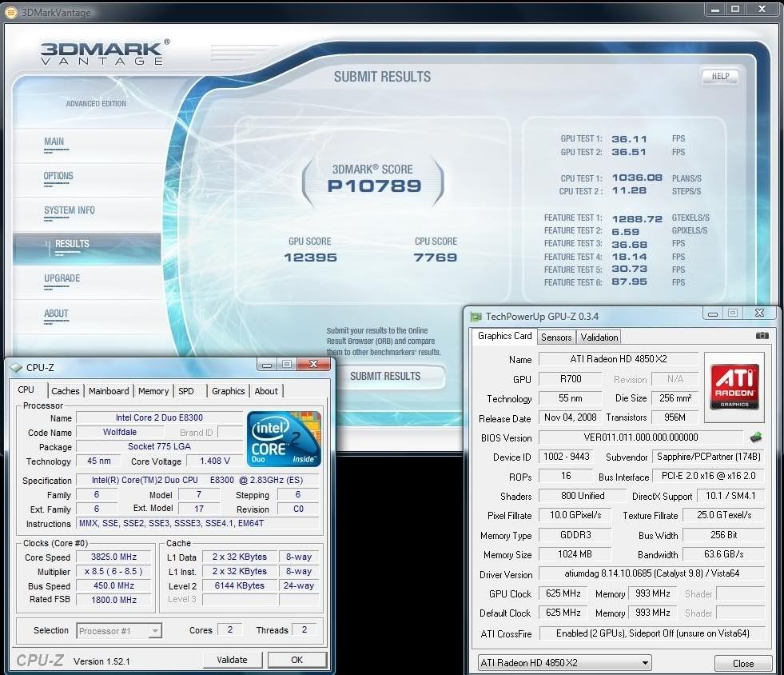
Task: Close the GPU-Z window via title bar X
Action: 759,314
